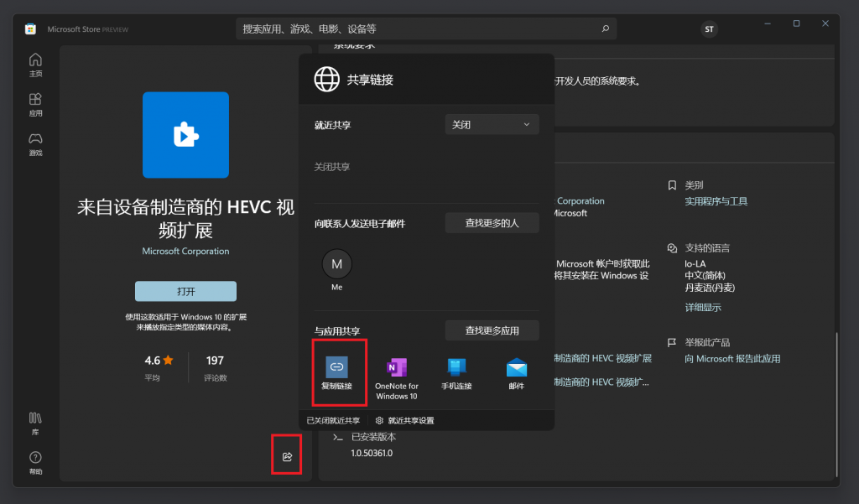This screenshot has height=504, width=859.
Task: Click 查找更多的人 button
Action: point(492,223)
